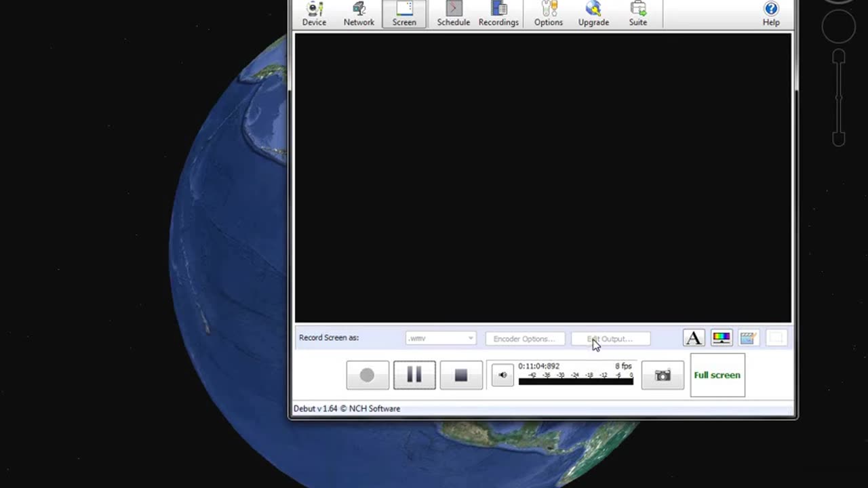Viewport: 868px width, 488px height.
Task: Open the Options settings
Action: 548,14
